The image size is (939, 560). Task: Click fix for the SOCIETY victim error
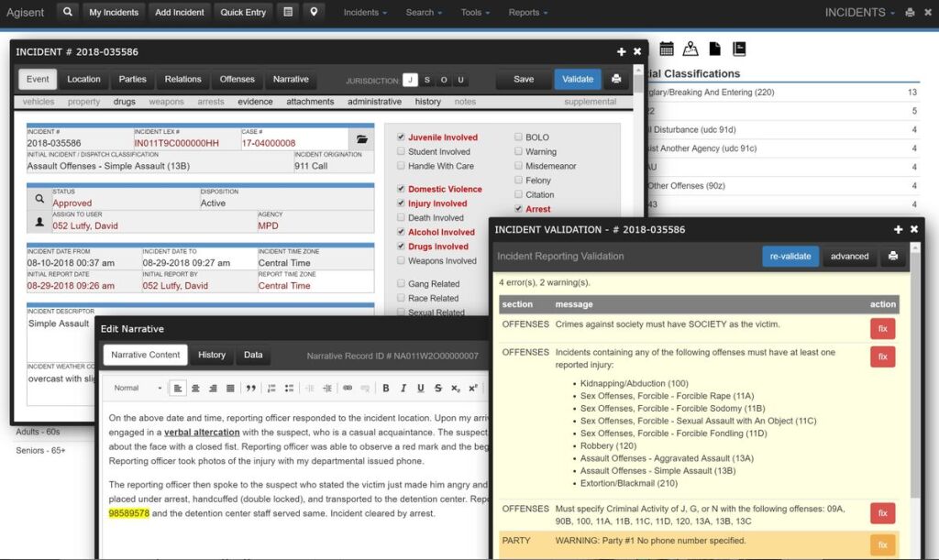pyautogui.click(x=882, y=329)
